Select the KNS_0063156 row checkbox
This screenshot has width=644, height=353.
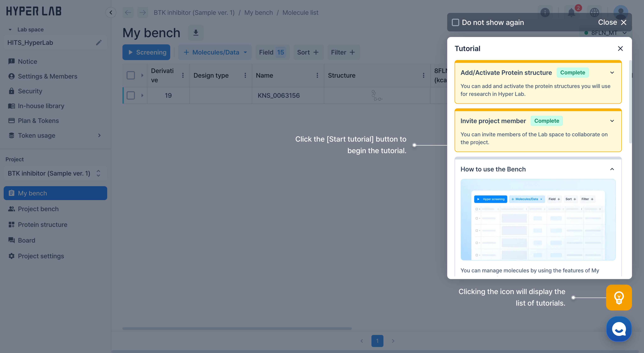[x=130, y=95]
